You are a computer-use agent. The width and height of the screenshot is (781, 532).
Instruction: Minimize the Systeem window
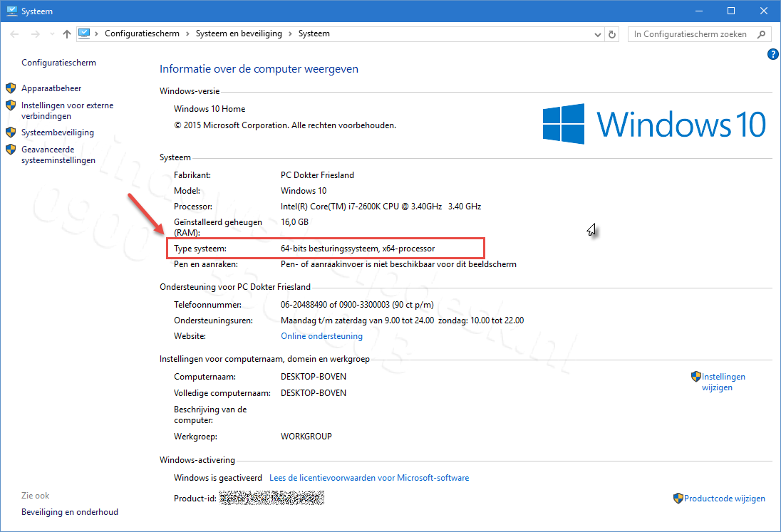[699, 11]
